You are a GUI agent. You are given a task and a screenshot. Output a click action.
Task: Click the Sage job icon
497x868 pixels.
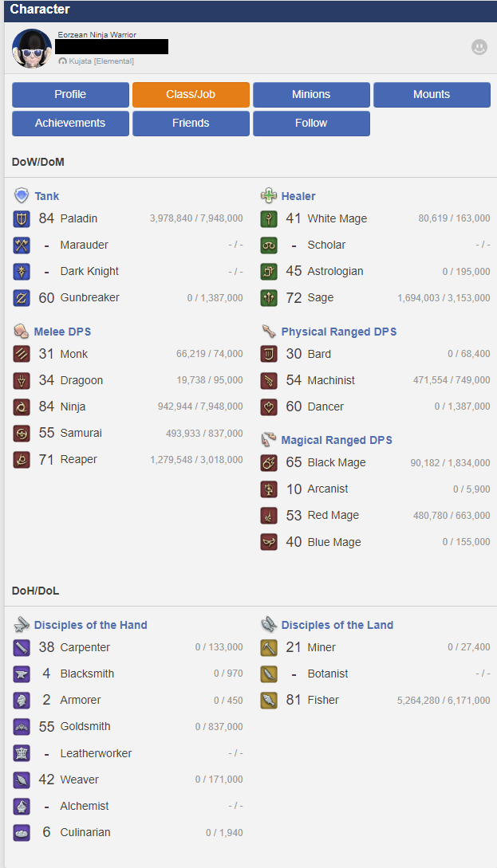pos(269,297)
